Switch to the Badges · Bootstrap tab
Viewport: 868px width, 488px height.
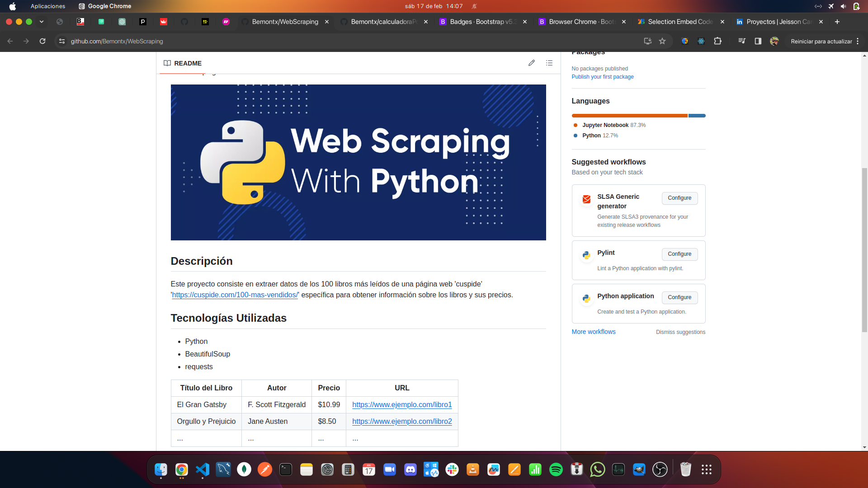click(482, 22)
